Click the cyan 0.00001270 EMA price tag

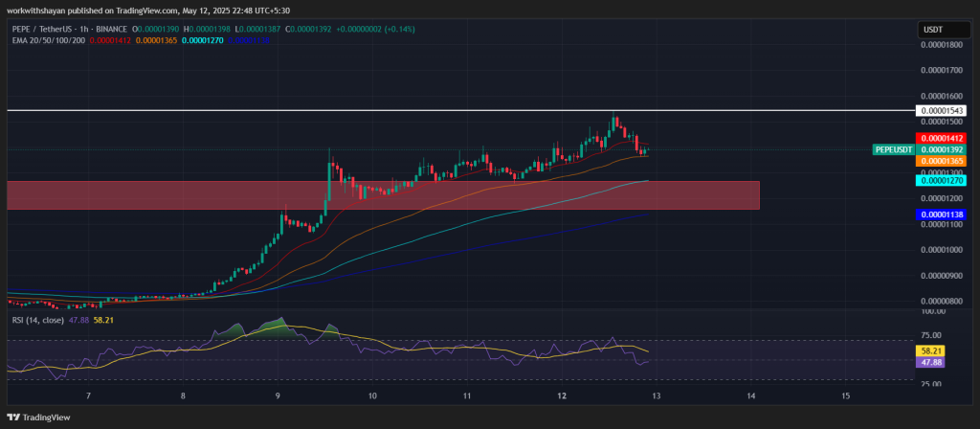942,180
